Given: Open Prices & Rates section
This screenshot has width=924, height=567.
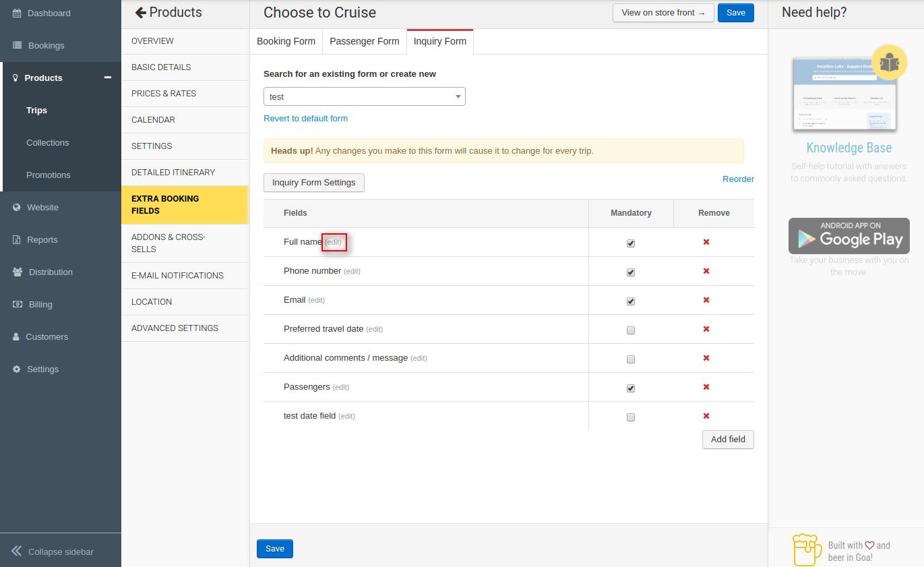Looking at the screenshot, I should pyautogui.click(x=164, y=93).
